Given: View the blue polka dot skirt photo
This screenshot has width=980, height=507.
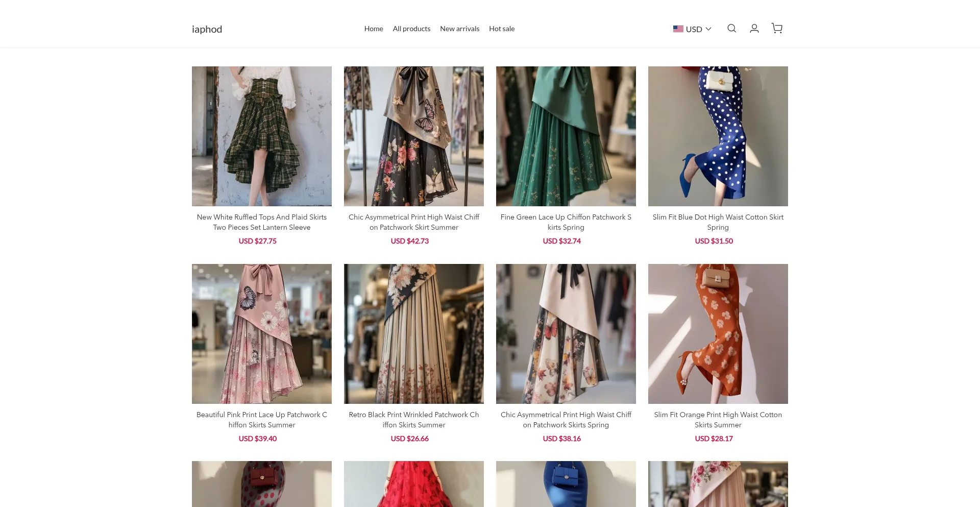Looking at the screenshot, I should point(718,136).
